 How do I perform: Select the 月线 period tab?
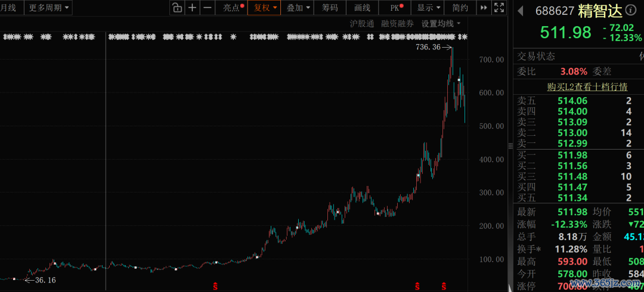8,7
